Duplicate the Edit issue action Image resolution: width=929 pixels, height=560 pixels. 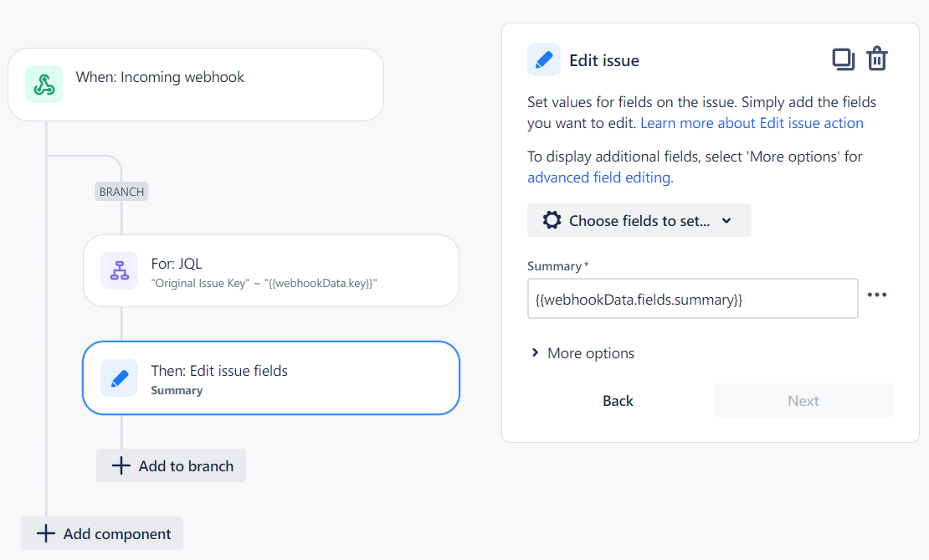(x=844, y=59)
